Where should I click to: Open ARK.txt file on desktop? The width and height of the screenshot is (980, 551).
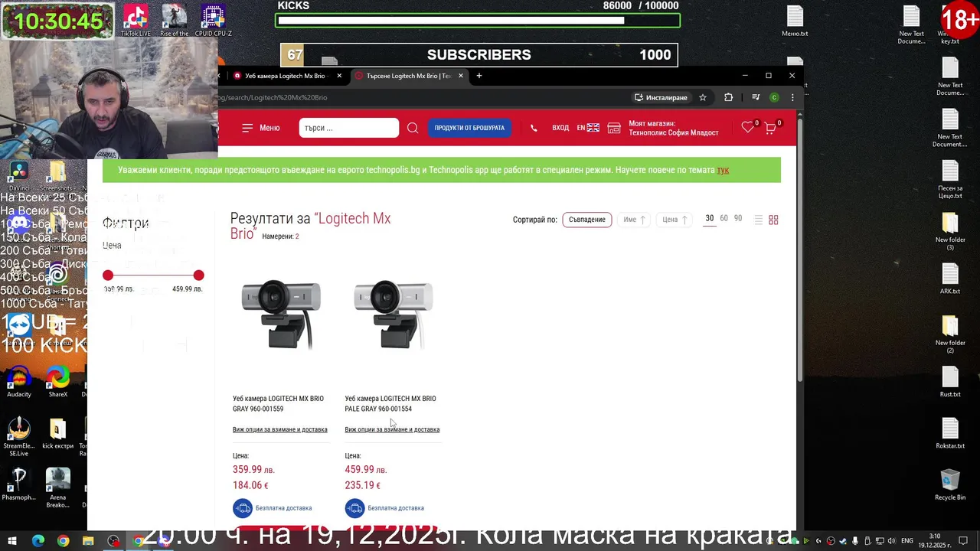pyautogui.click(x=950, y=279)
